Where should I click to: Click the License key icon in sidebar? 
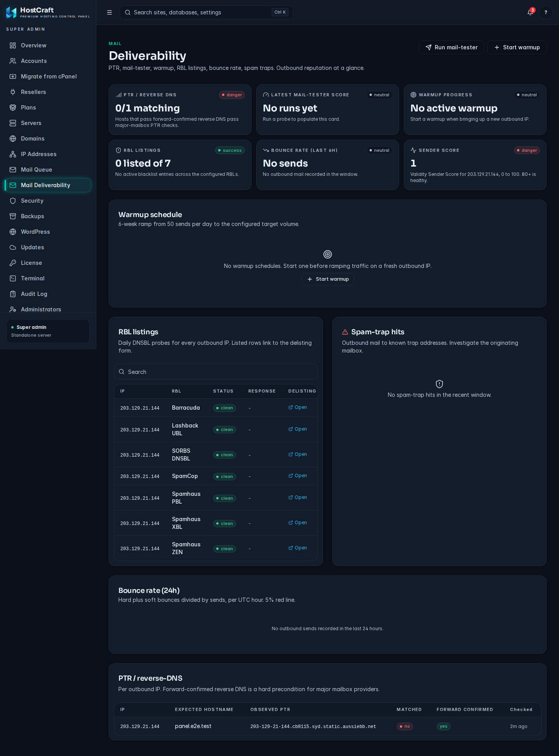[x=13, y=263]
